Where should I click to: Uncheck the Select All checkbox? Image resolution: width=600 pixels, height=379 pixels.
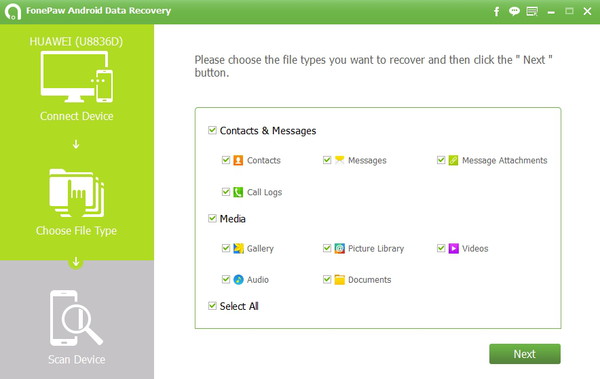[212, 305]
